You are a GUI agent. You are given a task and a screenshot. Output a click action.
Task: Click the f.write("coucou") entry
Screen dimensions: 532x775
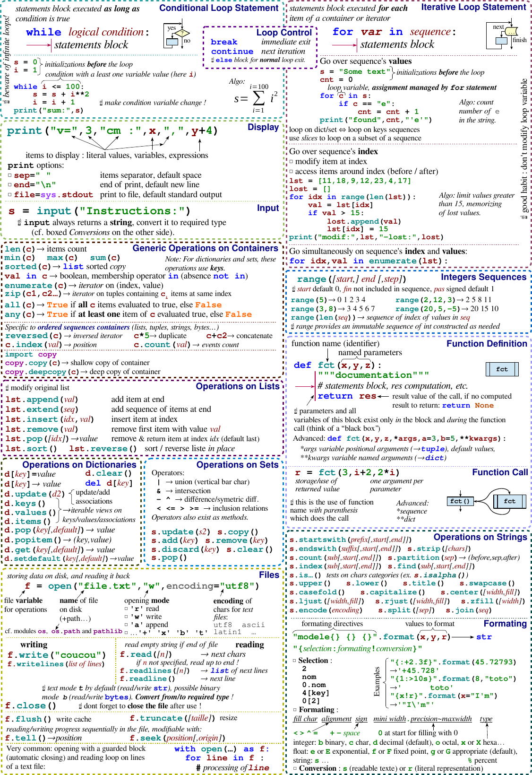pyautogui.click(x=57, y=655)
